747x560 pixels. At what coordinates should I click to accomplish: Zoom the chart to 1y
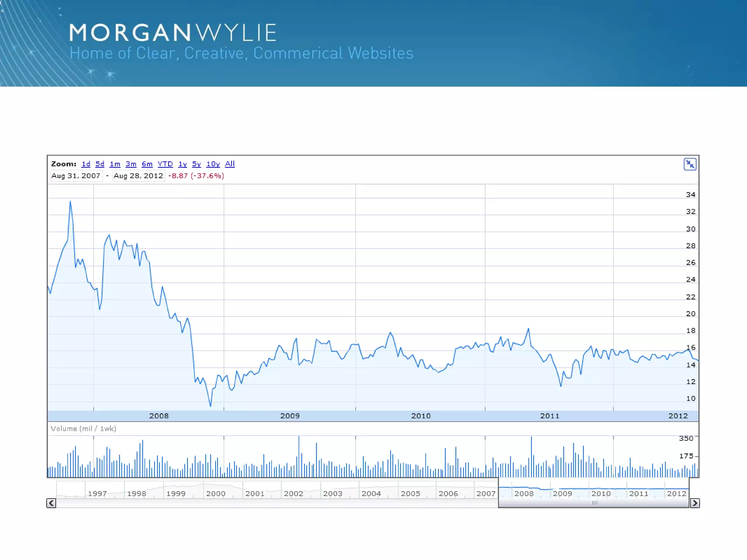[182, 164]
